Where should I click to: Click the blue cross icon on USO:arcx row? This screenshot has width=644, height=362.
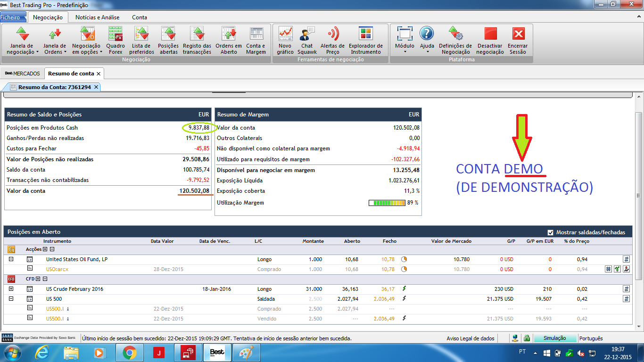point(609,269)
